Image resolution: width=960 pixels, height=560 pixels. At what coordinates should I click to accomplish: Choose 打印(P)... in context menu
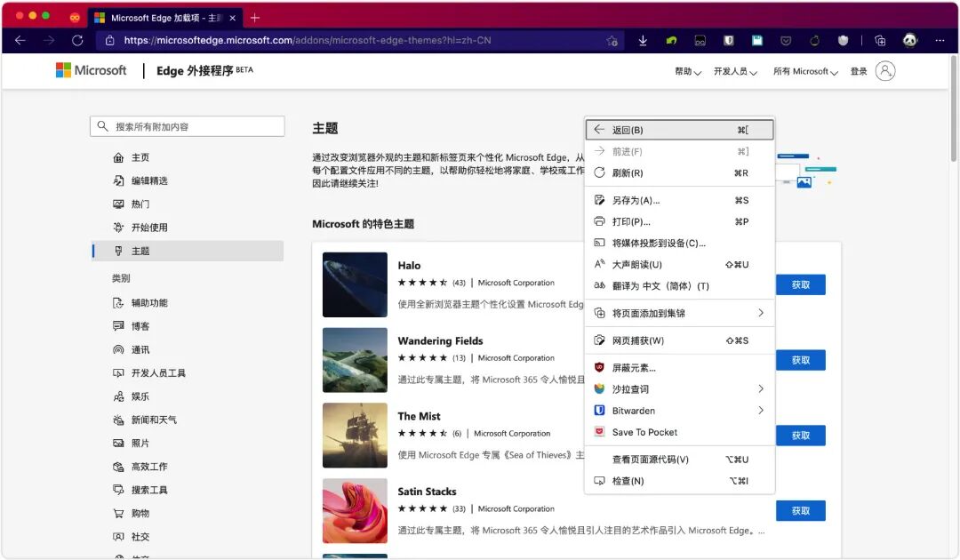[680, 221]
